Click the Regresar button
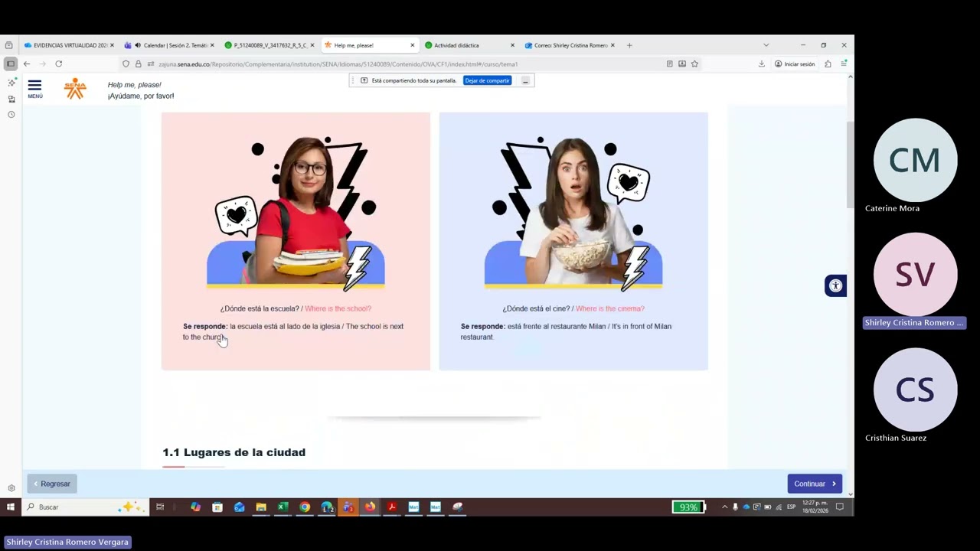The image size is (980, 551). (52, 484)
